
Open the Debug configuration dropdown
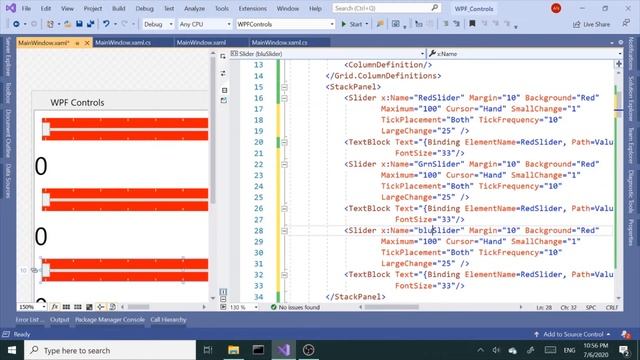[x=158, y=24]
